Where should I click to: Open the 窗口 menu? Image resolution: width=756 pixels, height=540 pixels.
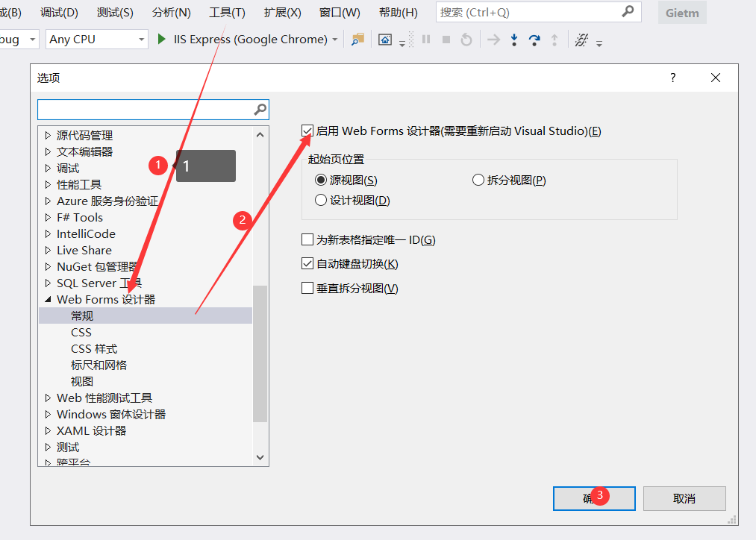[340, 12]
